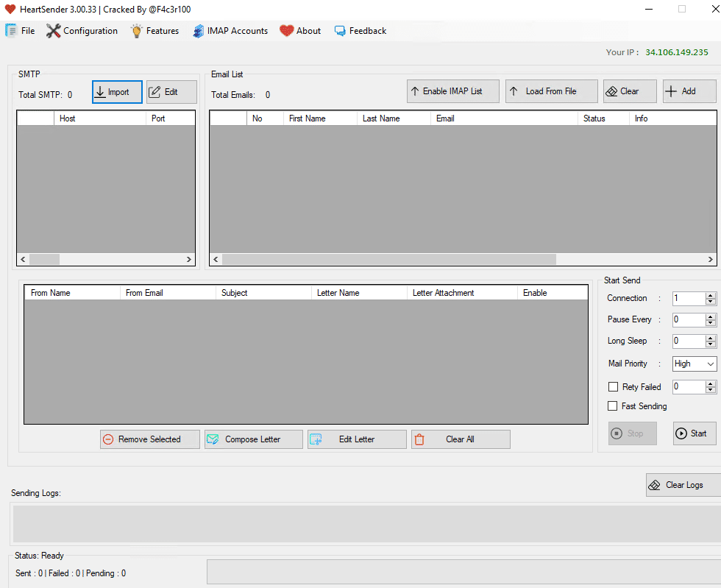The height and width of the screenshot is (588, 721).
Task: Click the pencil icon on Edit button
Action: click(x=154, y=91)
